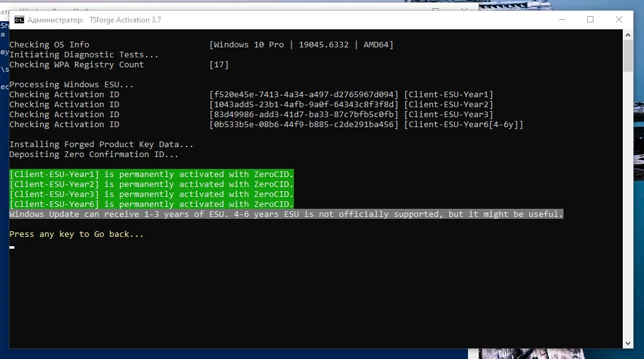644x359 pixels.
Task: Click 'Installing Forged Product Key Data...' line
Action: point(102,145)
